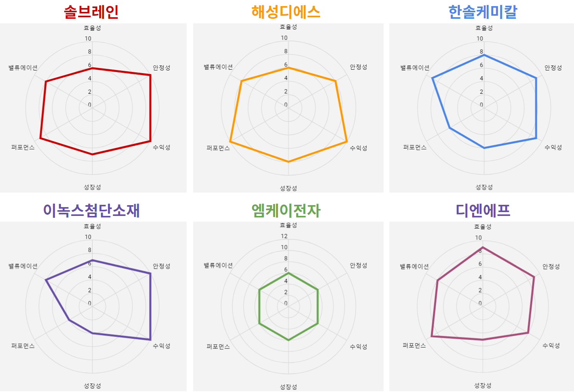Select the 디엔에프 chart title
This screenshot has height=392, width=574.
pyautogui.click(x=483, y=210)
